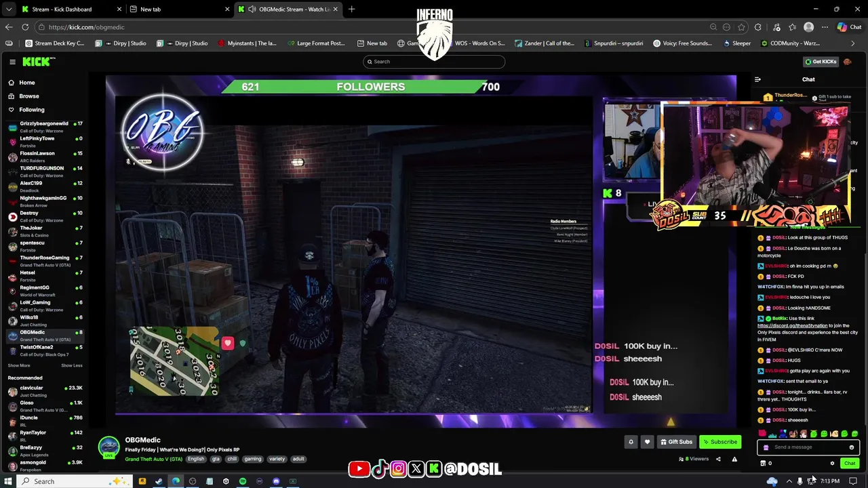Open the Kick hamburger sidebar menu
This screenshot has height=488, width=868.
[12, 62]
